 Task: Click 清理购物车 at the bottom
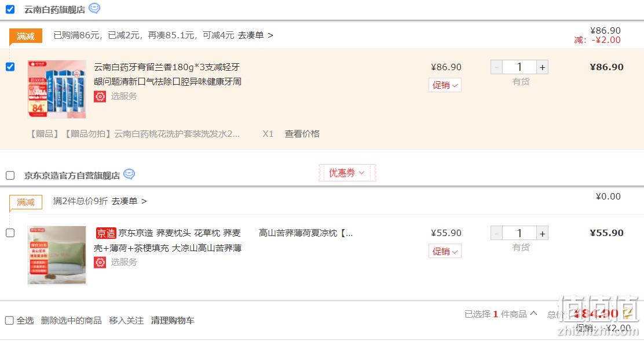173,321
